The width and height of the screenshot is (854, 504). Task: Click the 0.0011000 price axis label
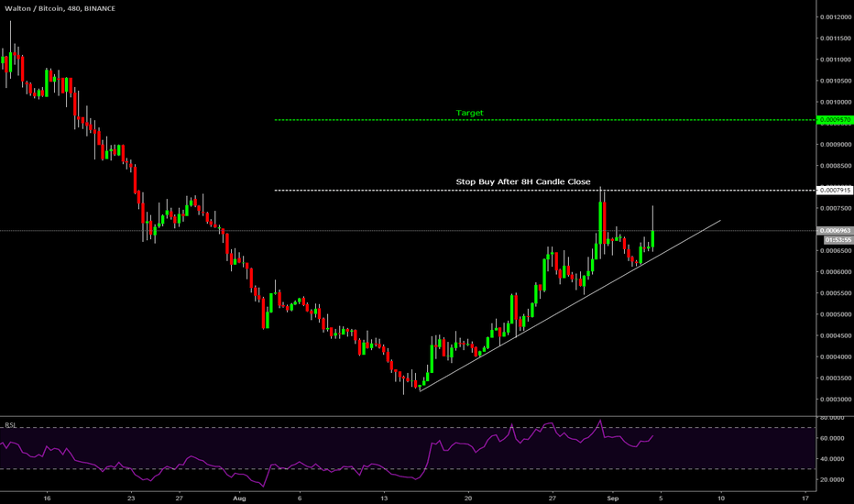(x=836, y=60)
